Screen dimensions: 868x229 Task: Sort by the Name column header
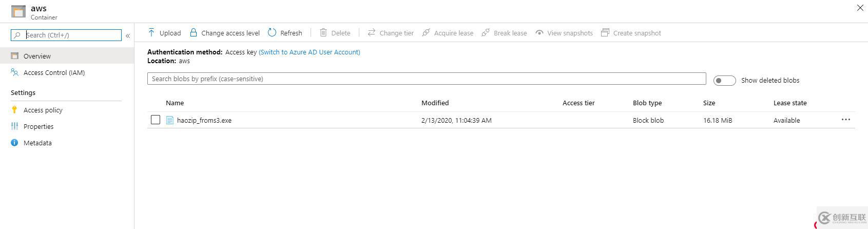point(175,103)
